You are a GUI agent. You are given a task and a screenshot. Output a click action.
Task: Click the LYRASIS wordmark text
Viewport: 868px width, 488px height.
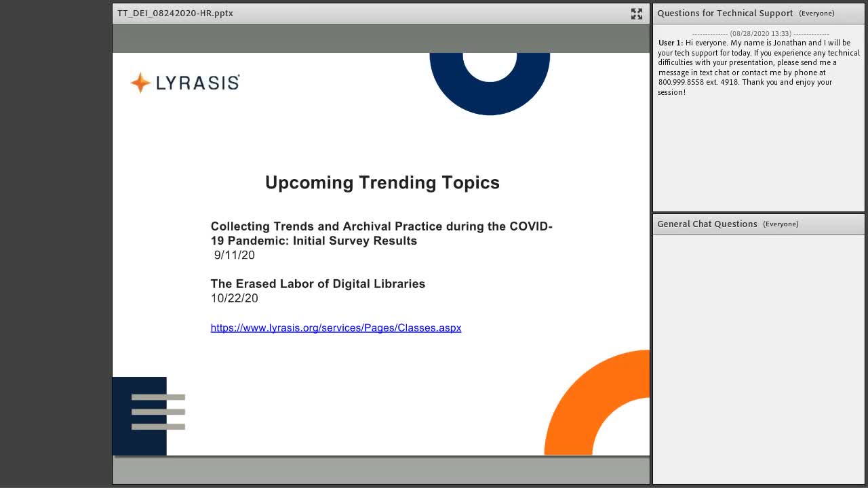(197, 83)
